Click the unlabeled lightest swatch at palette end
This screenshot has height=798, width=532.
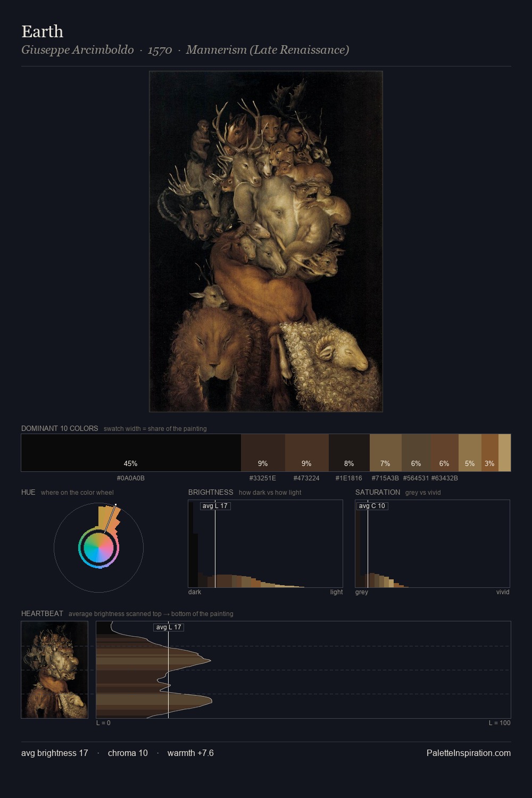(x=504, y=453)
